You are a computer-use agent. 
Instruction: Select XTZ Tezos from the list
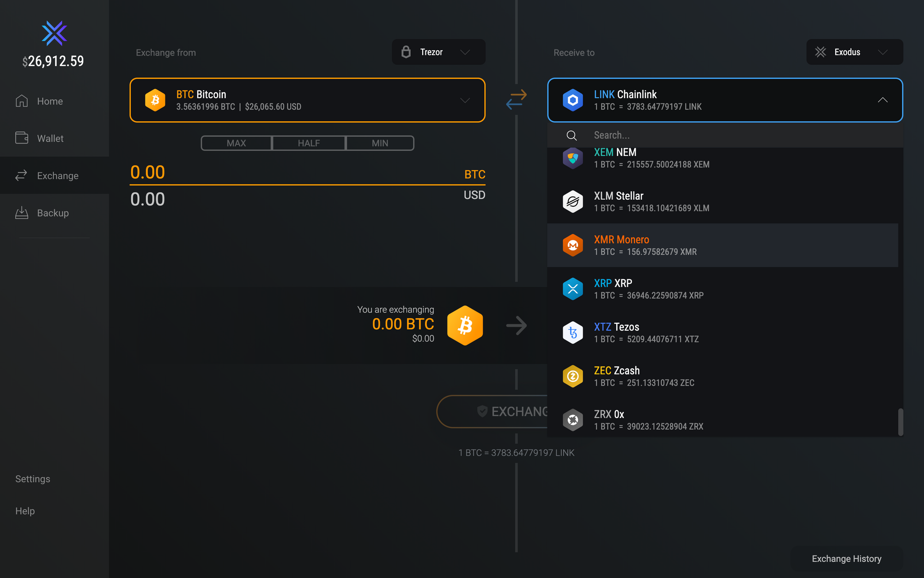coord(723,332)
